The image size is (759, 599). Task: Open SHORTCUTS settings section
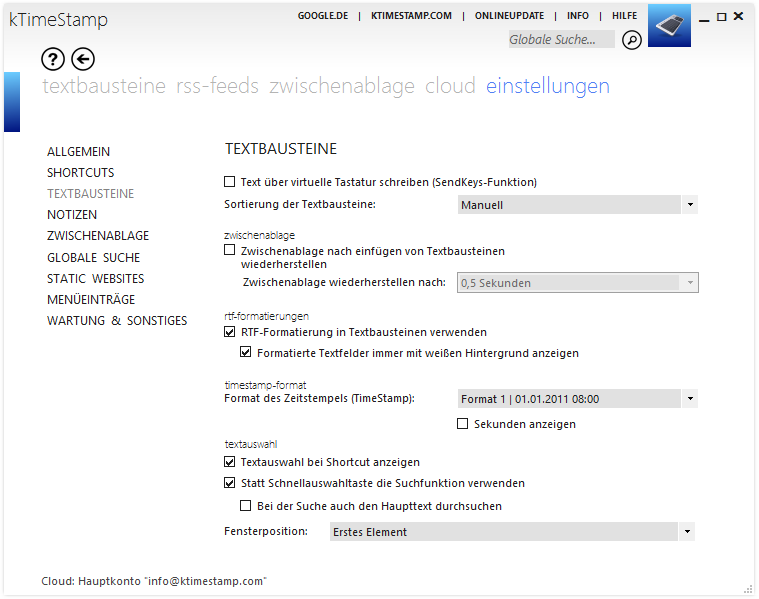click(x=80, y=172)
